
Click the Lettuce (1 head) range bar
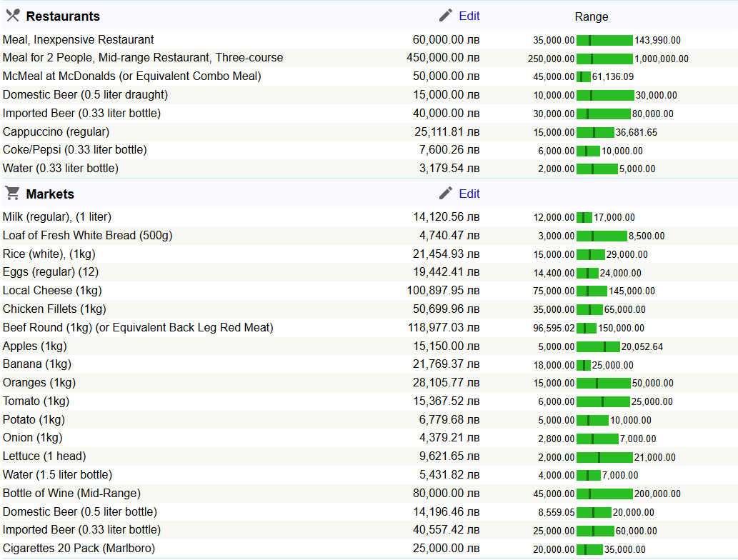[604, 457]
